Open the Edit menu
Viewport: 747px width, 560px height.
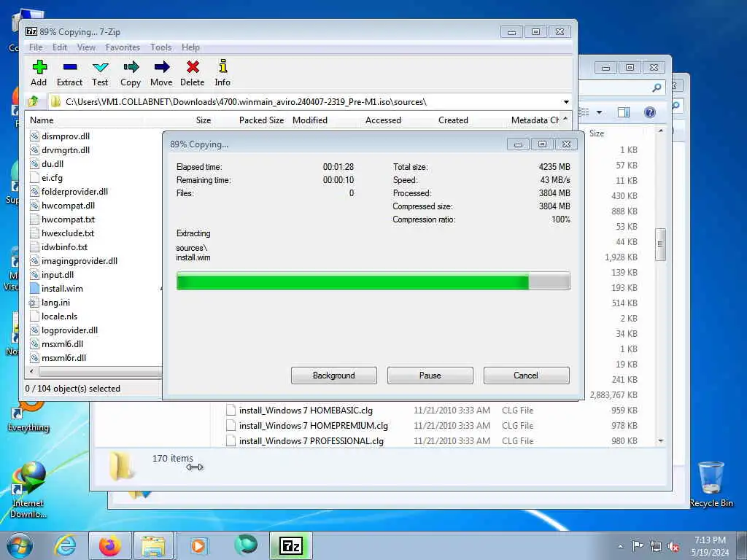(x=60, y=47)
